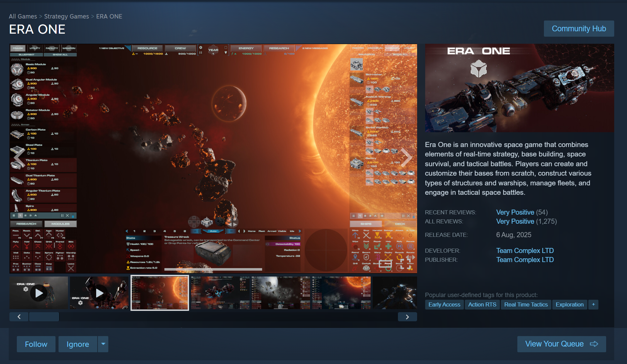Select the Salvage command icon
The height and width of the screenshot is (364, 627).
[389, 235]
